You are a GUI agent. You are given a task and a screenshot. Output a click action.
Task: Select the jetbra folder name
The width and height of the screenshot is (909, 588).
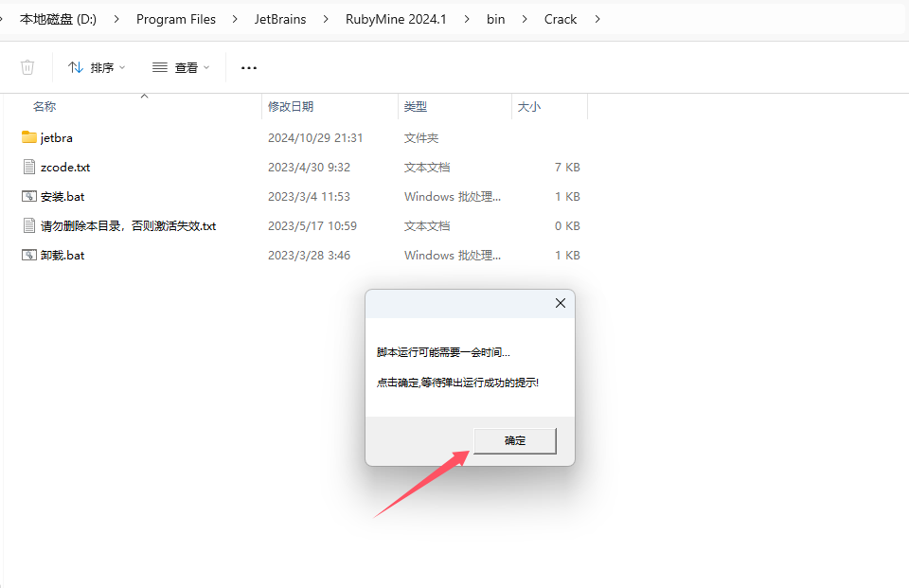coord(56,138)
